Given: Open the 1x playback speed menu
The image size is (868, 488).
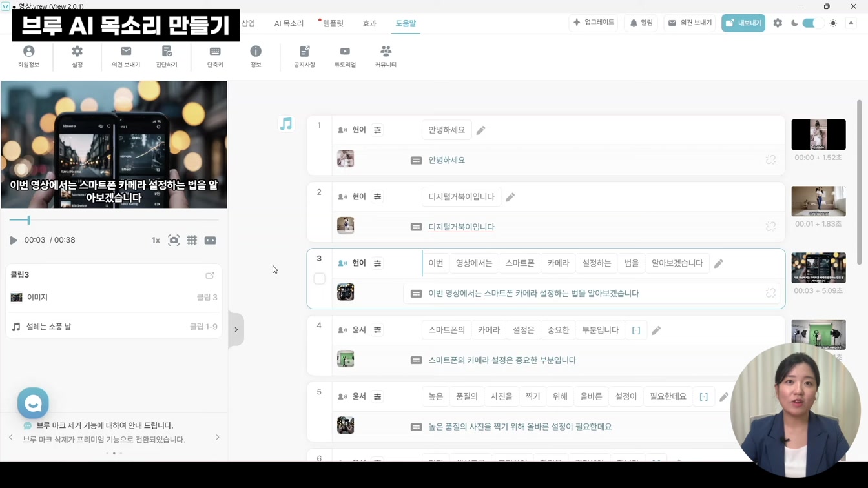Looking at the screenshot, I should 156,240.
